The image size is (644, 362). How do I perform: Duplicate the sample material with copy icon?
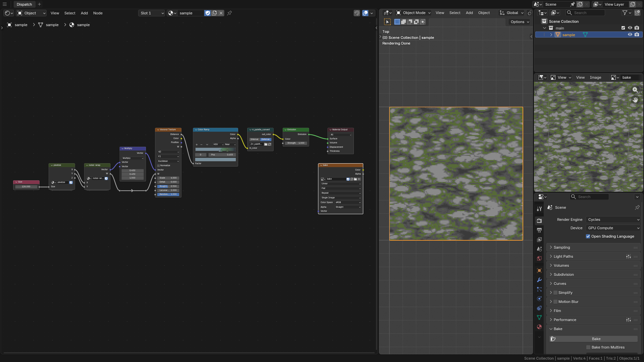tap(214, 13)
